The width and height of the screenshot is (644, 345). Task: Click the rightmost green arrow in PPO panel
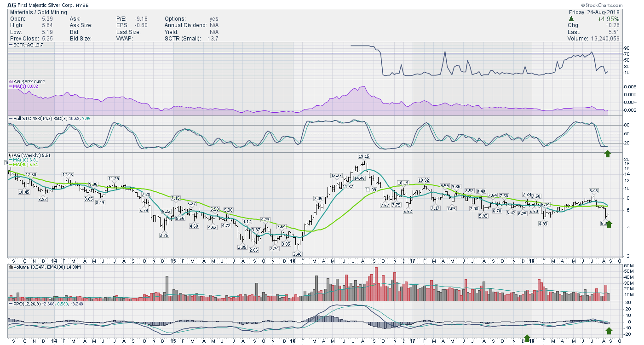609,330
